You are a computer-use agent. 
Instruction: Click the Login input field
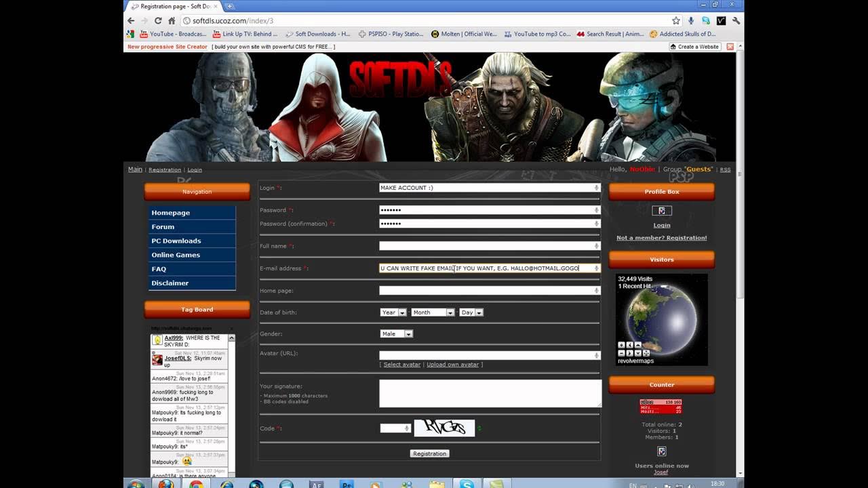490,188
